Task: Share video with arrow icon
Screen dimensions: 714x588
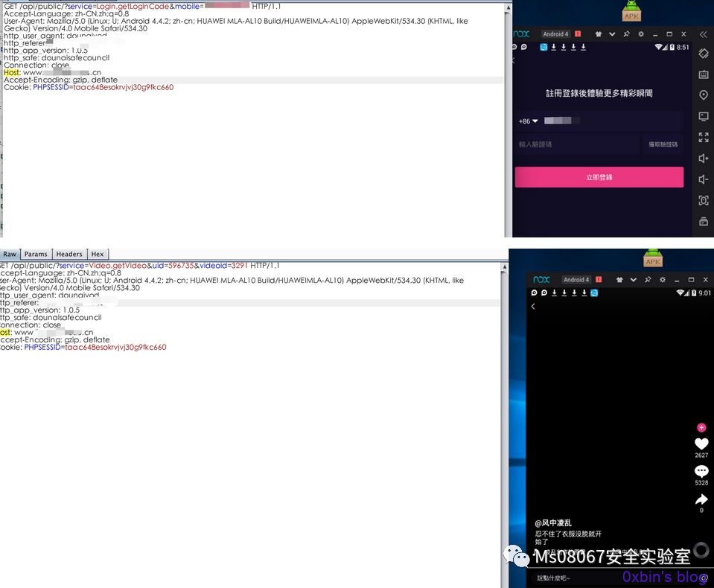Action: click(701, 499)
